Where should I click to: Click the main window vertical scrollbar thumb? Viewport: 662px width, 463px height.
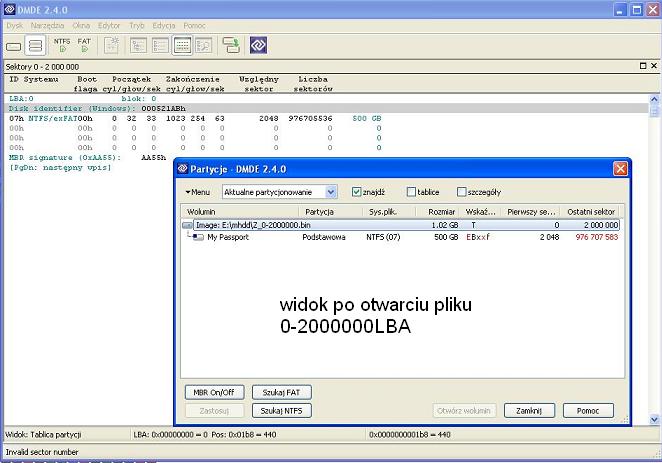(654, 111)
